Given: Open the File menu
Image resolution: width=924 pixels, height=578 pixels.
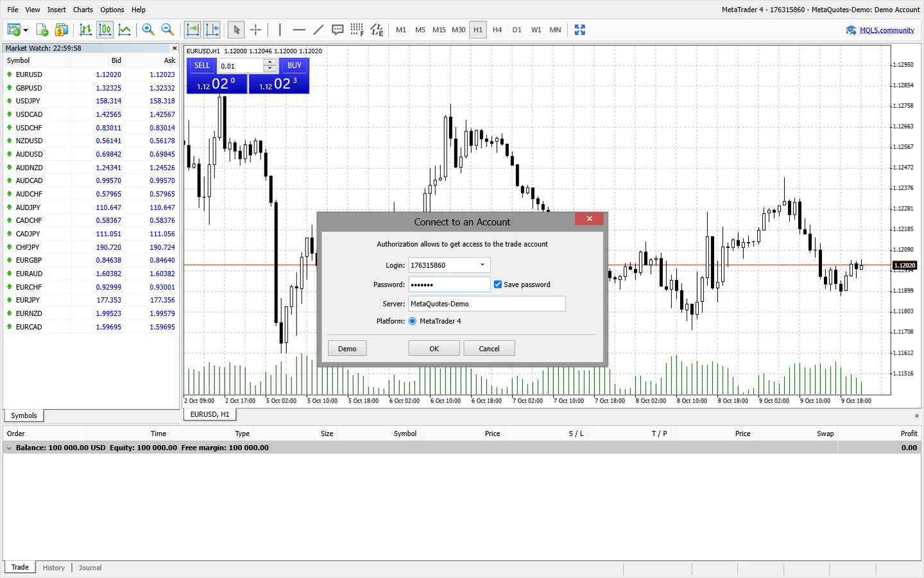Looking at the screenshot, I should [x=13, y=10].
